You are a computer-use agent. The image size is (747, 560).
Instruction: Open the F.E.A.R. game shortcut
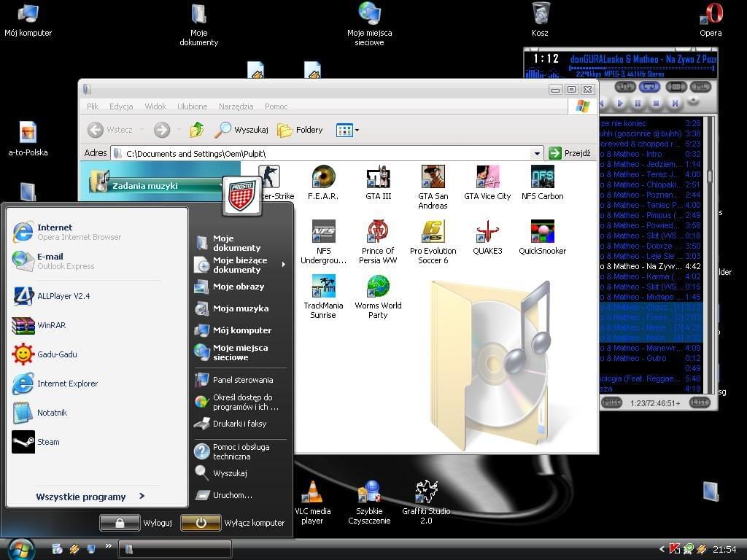pyautogui.click(x=323, y=182)
